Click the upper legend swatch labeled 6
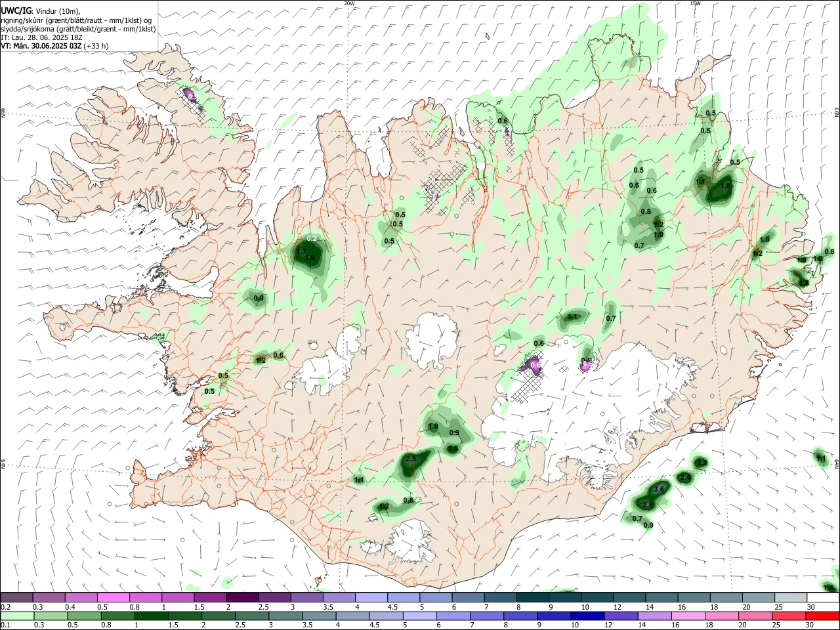This screenshot has width=840, height=630. 468,598
